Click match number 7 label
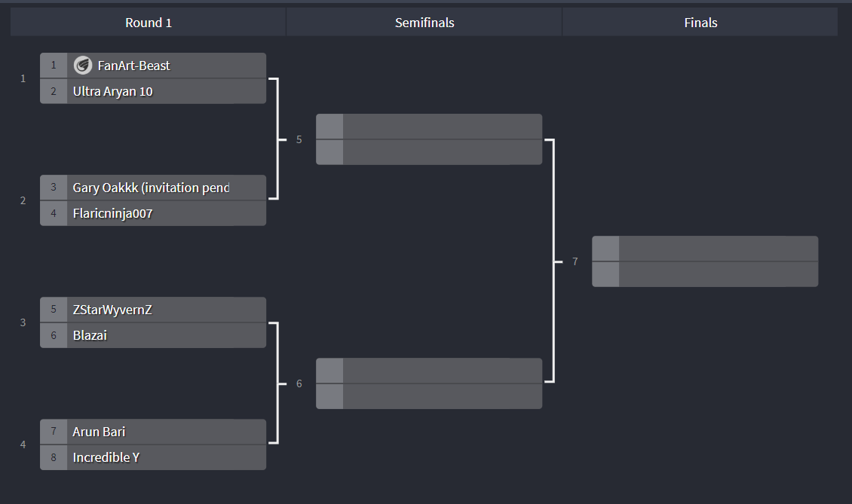 (575, 261)
